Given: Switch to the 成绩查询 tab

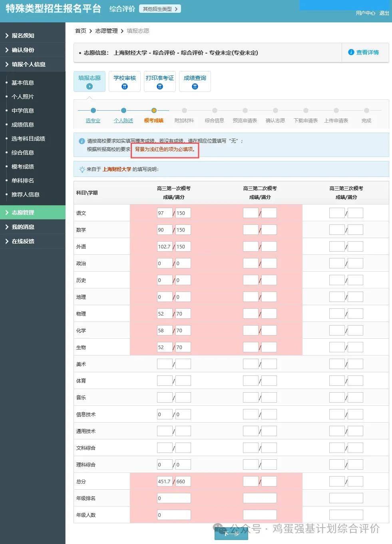Looking at the screenshot, I should click(x=195, y=81).
